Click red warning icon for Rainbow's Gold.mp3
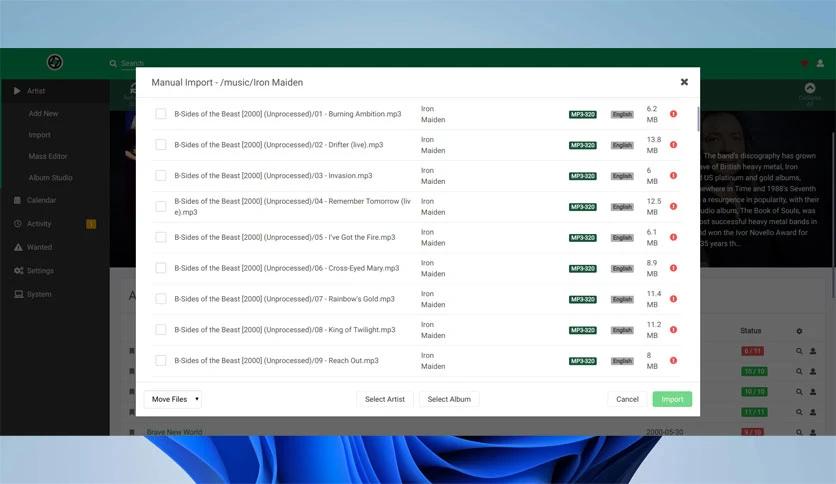 673,299
